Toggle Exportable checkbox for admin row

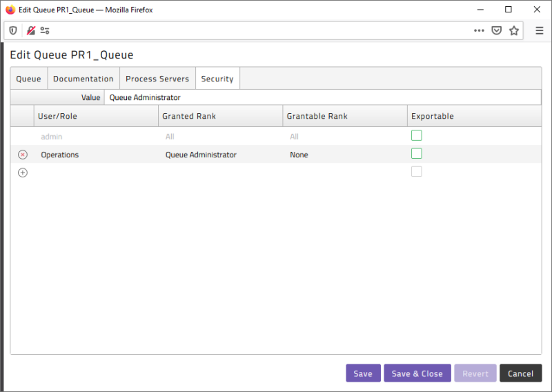tap(417, 136)
